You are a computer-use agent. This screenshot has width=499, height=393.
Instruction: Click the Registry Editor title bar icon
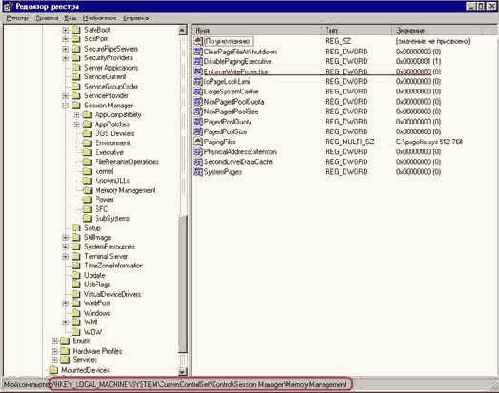(x=7, y=6)
